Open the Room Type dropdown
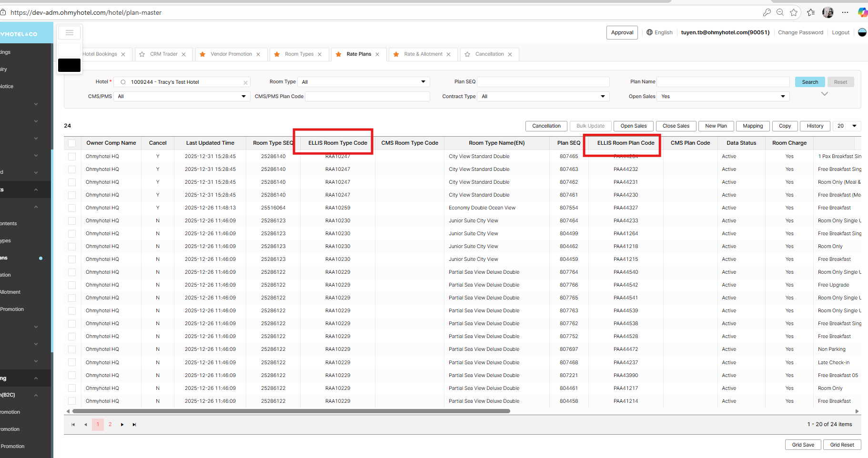Screen dimensions: 868x458 pyautogui.click(x=363, y=82)
